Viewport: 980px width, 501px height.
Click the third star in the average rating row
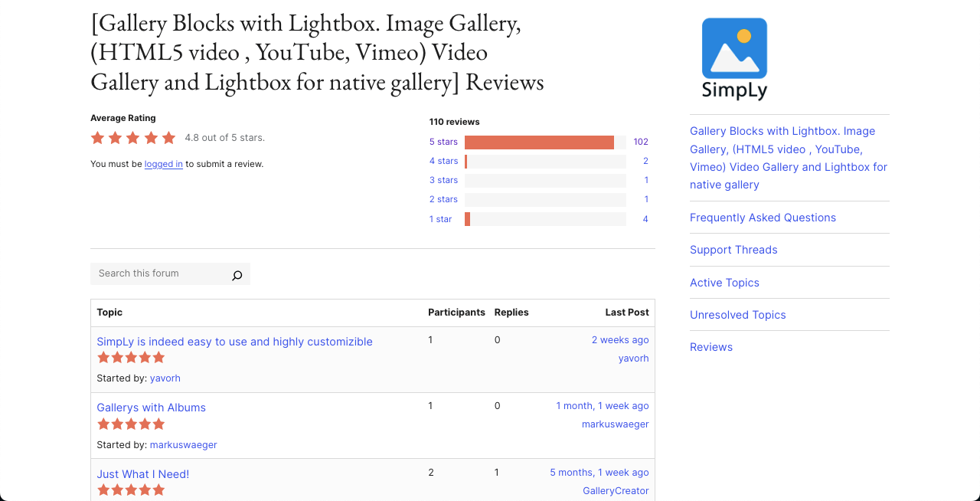tap(132, 138)
